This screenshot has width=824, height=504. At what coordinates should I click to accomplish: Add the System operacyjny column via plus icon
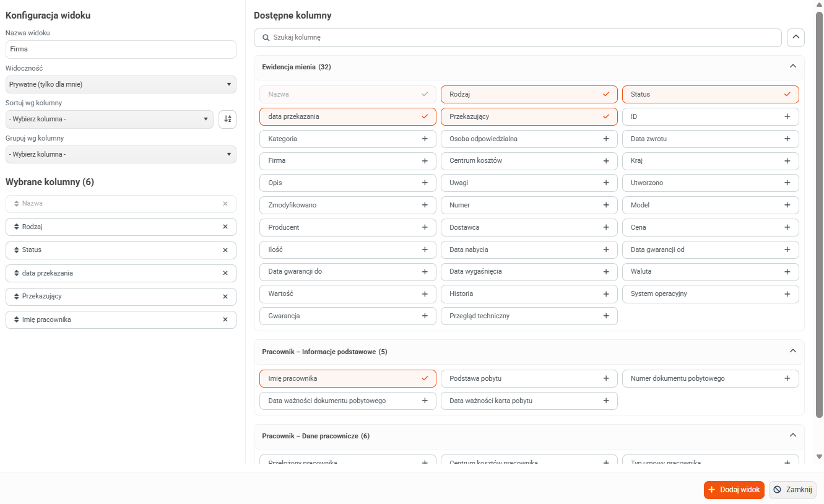(787, 294)
